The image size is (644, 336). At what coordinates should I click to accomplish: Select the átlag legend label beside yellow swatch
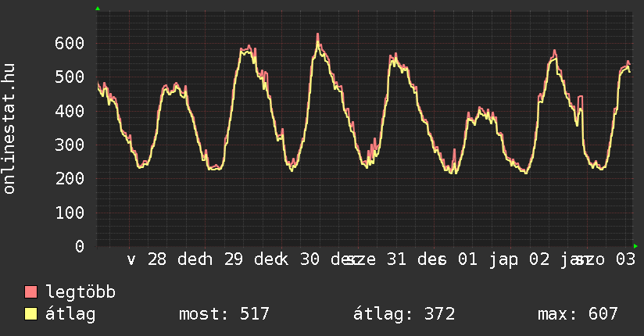click(x=70, y=314)
